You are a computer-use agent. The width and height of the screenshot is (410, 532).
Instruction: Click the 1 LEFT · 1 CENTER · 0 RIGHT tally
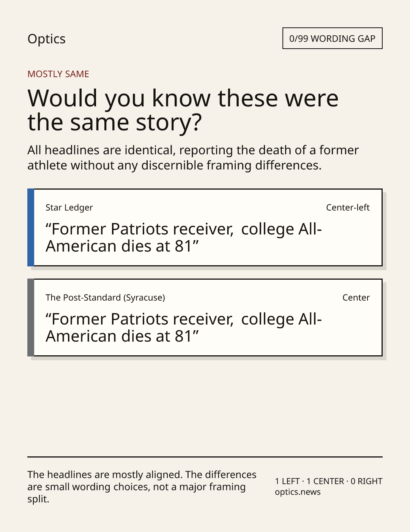tap(329, 481)
